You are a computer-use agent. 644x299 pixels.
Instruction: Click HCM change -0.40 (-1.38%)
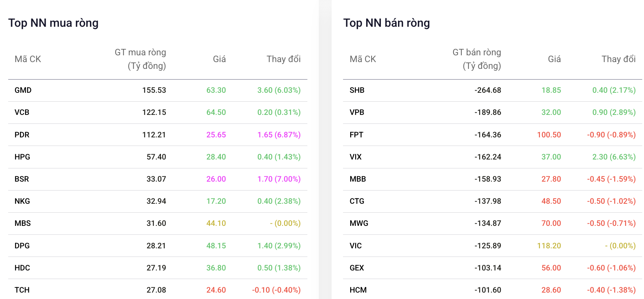click(612, 290)
